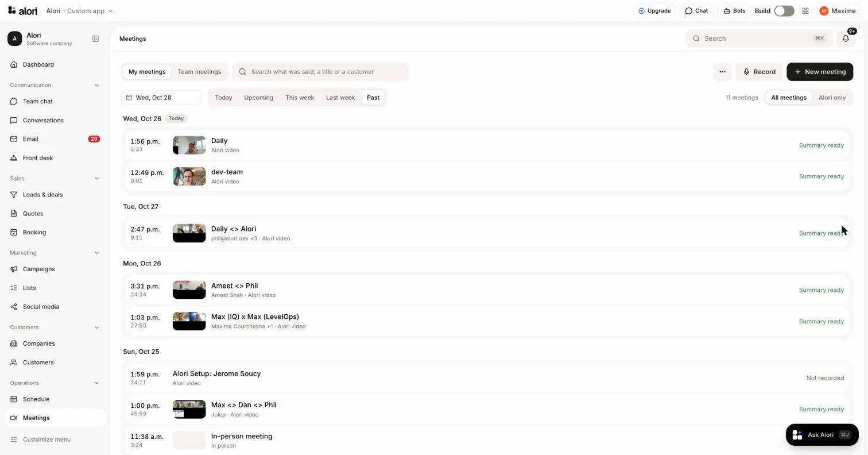
Task: Click the notifications bell icon
Action: [846, 38]
